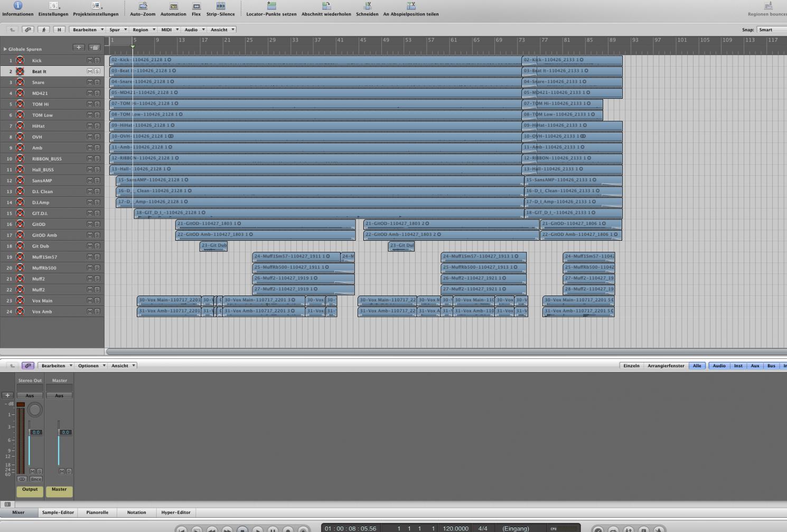Open the MIDI dropdown menu
787x532 pixels.
coord(170,30)
